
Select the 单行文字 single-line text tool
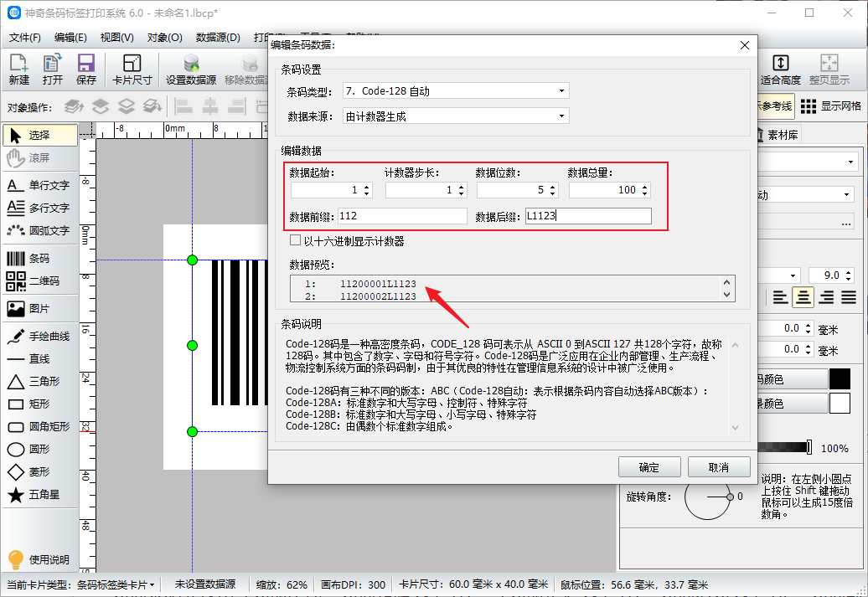(40, 185)
